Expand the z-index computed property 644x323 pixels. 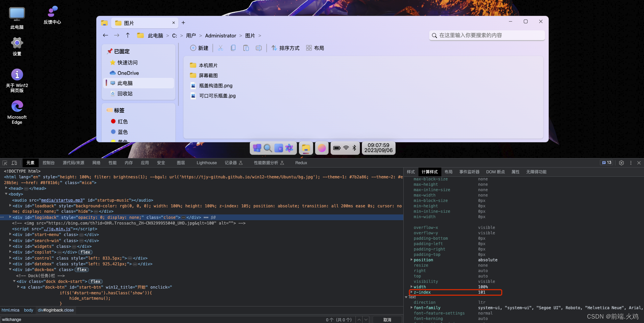411,292
